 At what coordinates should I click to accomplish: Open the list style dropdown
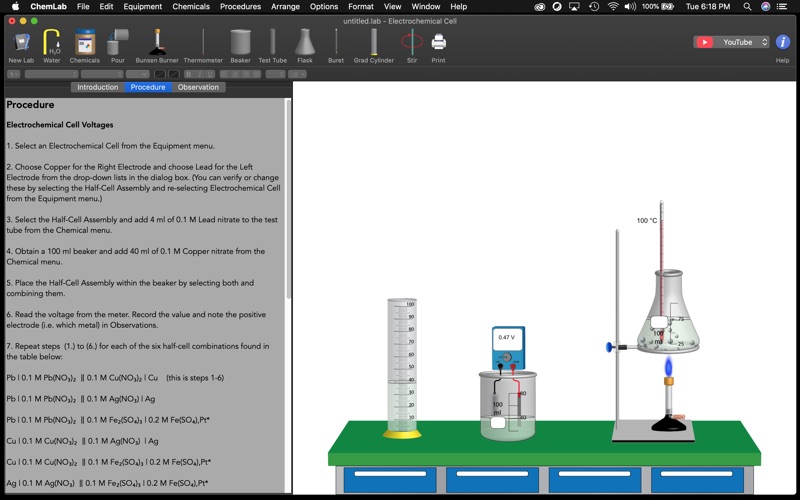297,74
